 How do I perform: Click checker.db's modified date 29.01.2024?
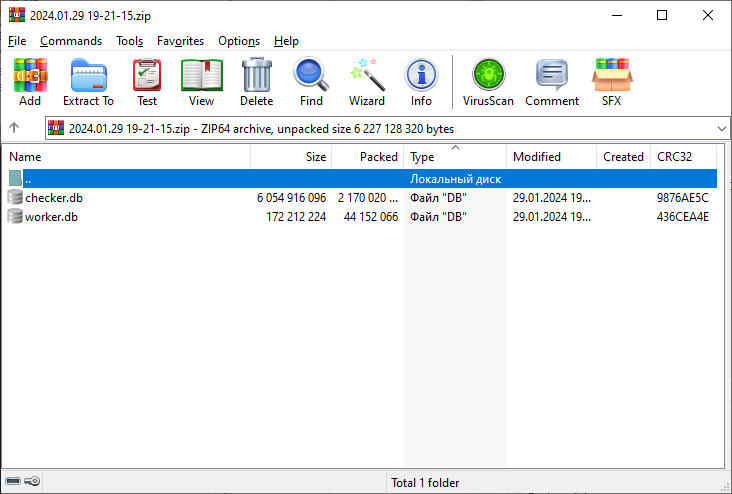click(552, 198)
